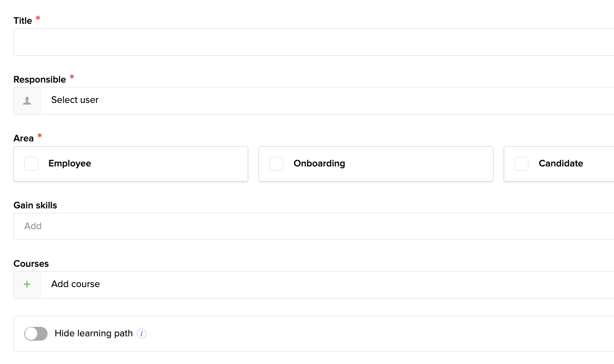Click the green plus icon under Courses
614x364 pixels.
(x=27, y=284)
